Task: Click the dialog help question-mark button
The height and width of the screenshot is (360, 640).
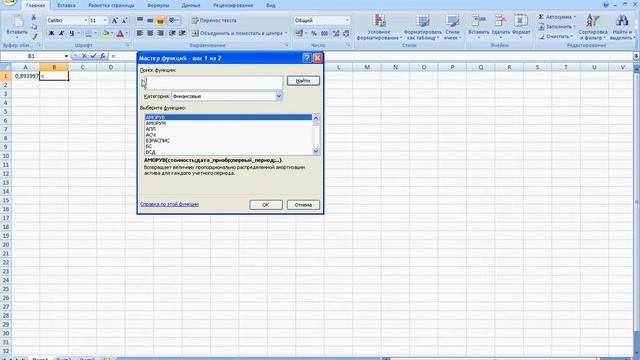Action: tap(307, 58)
